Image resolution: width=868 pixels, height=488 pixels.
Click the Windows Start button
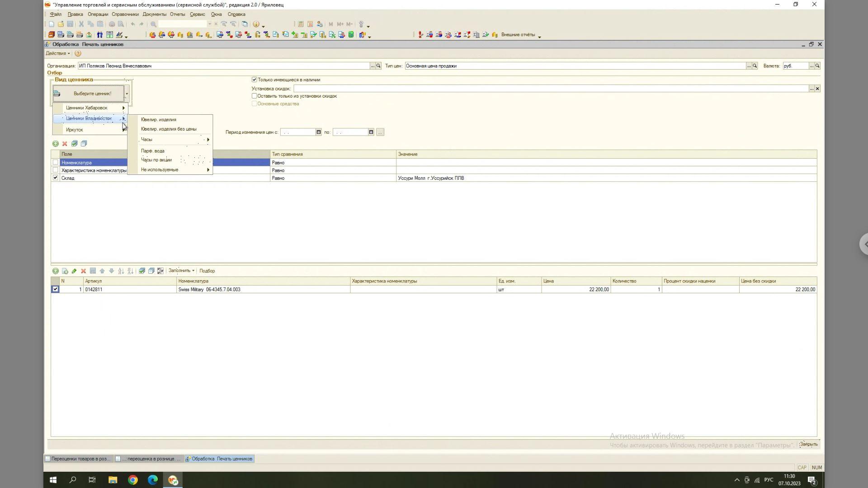[x=53, y=480]
